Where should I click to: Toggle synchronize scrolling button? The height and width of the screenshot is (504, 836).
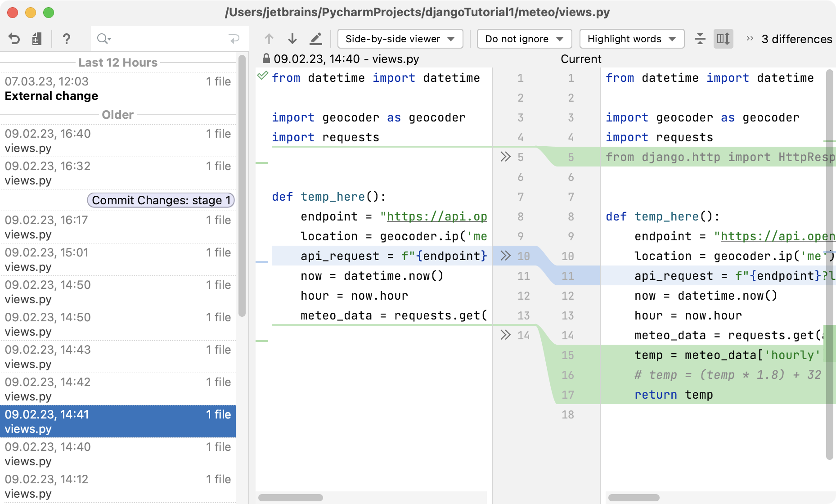point(724,39)
